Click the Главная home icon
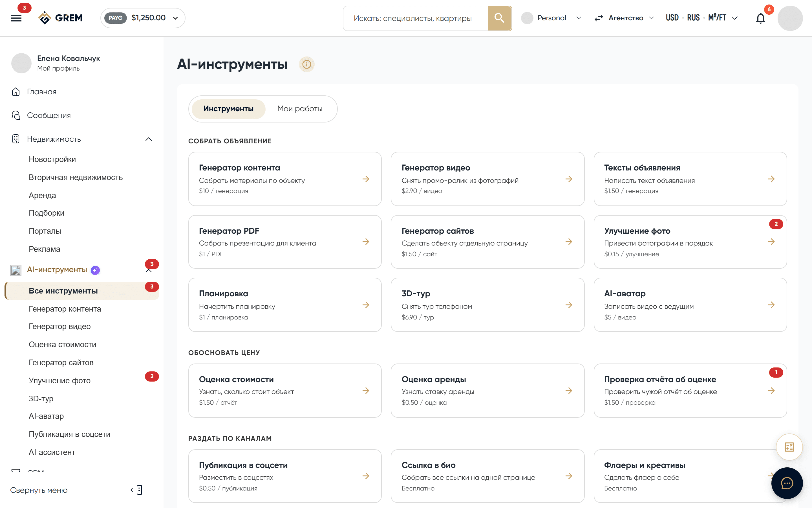 (16, 92)
